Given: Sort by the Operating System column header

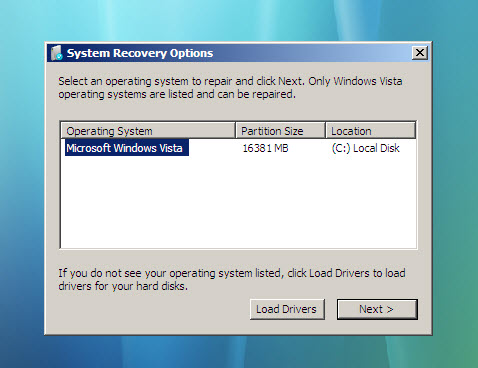Looking at the screenshot, I should [x=148, y=131].
